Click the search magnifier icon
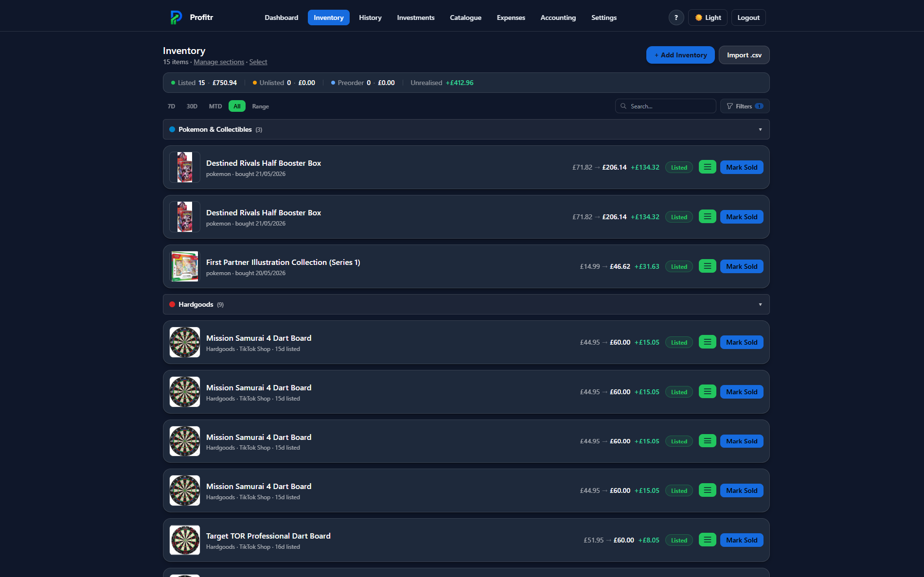This screenshot has height=577, width=924. pyautogui.click(x=623, y=106)
